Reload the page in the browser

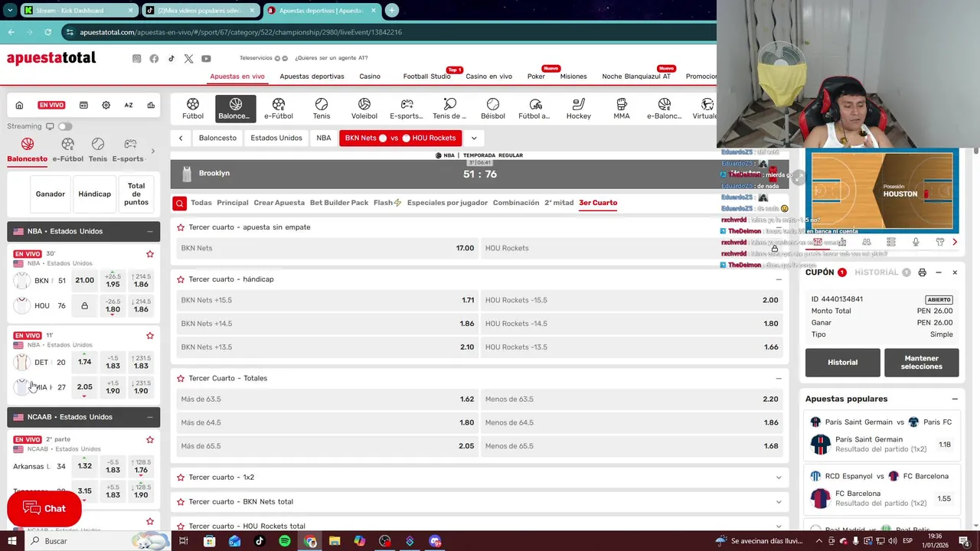click(47, 32)
